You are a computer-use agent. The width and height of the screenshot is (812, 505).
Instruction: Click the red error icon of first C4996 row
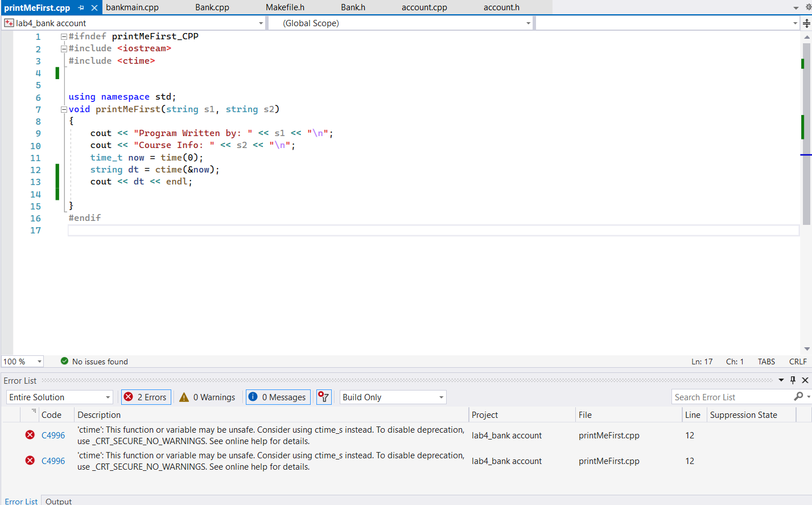coord(30,435)
